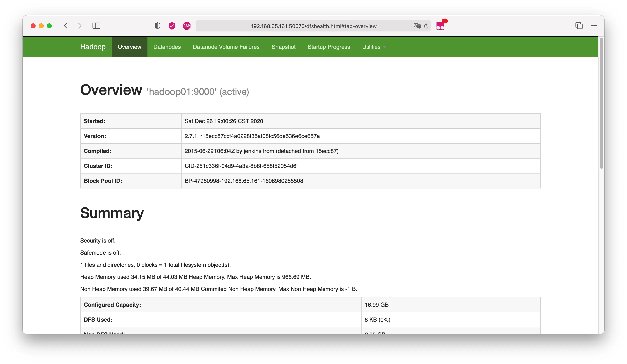Open the Datanode Volume Failures tab
This screenshot has width=627, height=364.
click(x=226, y=47)
